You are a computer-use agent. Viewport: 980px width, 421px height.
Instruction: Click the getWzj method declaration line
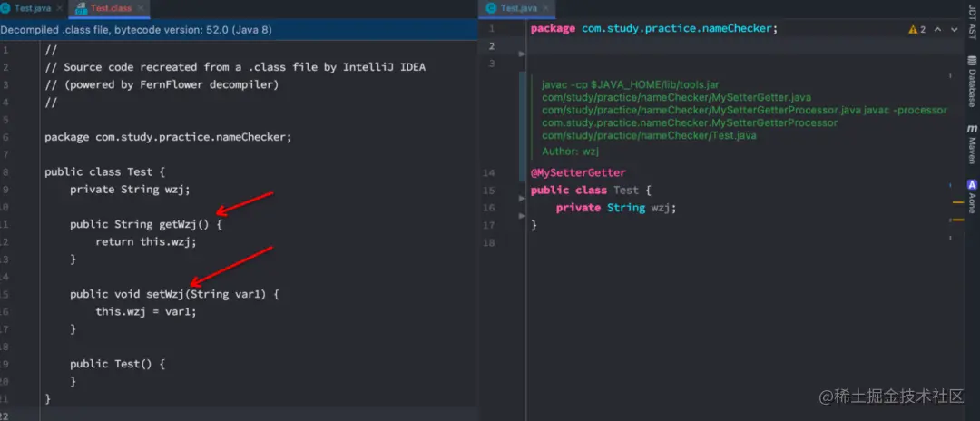tap(145, 224)
